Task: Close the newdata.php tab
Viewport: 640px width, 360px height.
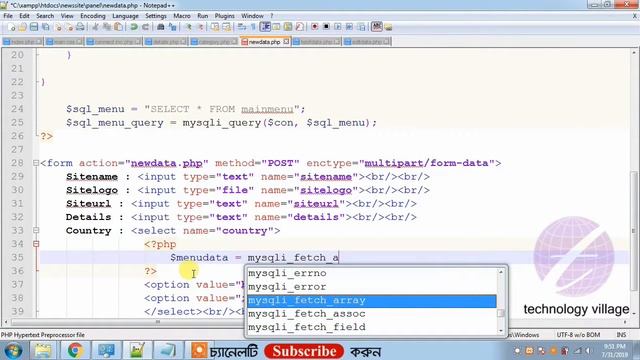Action: coord(286,41)
